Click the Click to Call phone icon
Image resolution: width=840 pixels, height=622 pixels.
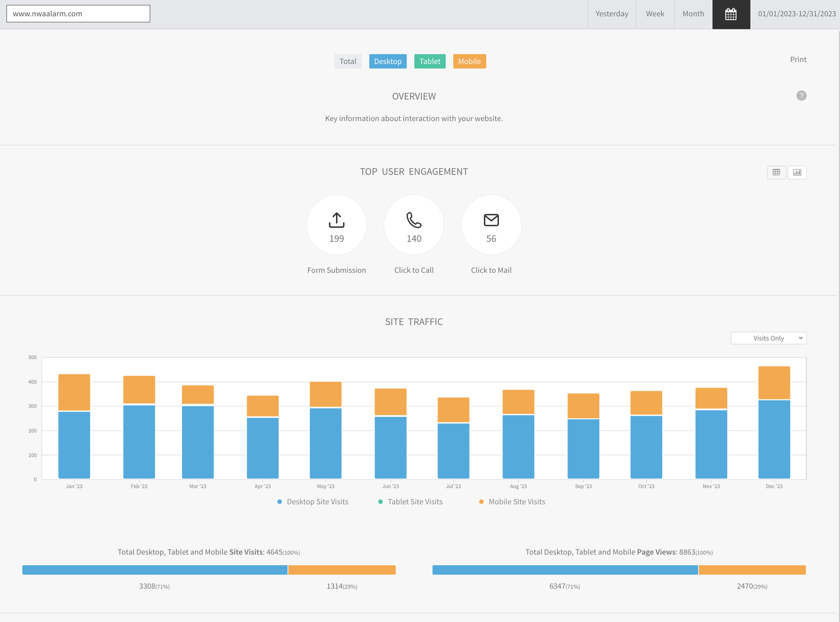click(413, 220)
